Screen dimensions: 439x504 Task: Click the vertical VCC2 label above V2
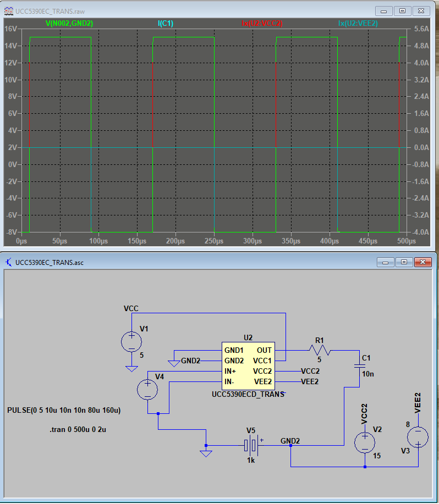(x=364, y=414)
